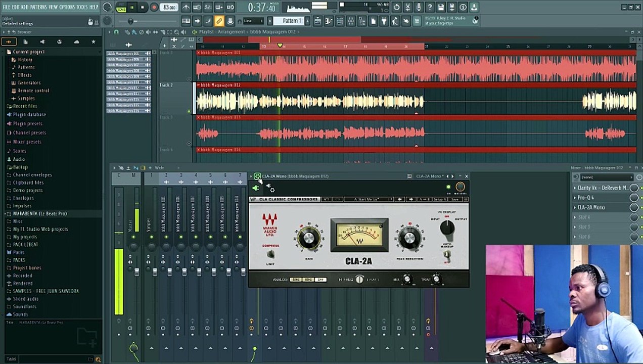Open Generators in browser tree
Screen dimensions: 643x364
click(29, 83)
